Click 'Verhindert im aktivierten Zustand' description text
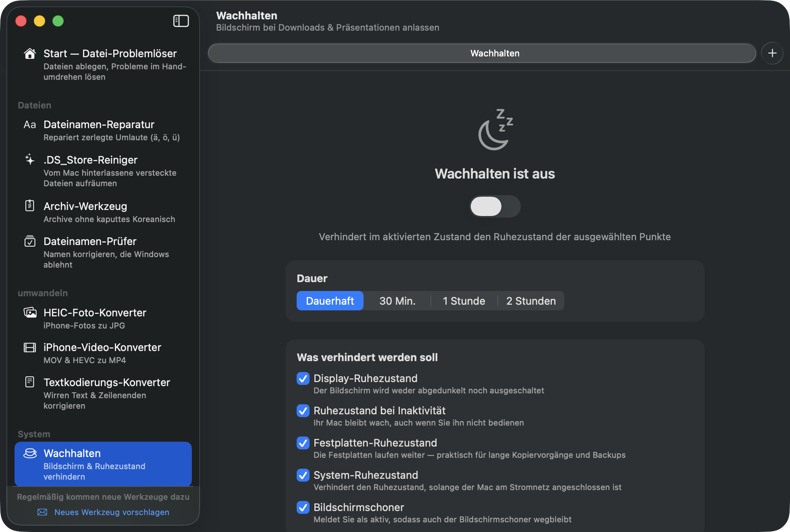Screen dimensions: 790x532 495,237
